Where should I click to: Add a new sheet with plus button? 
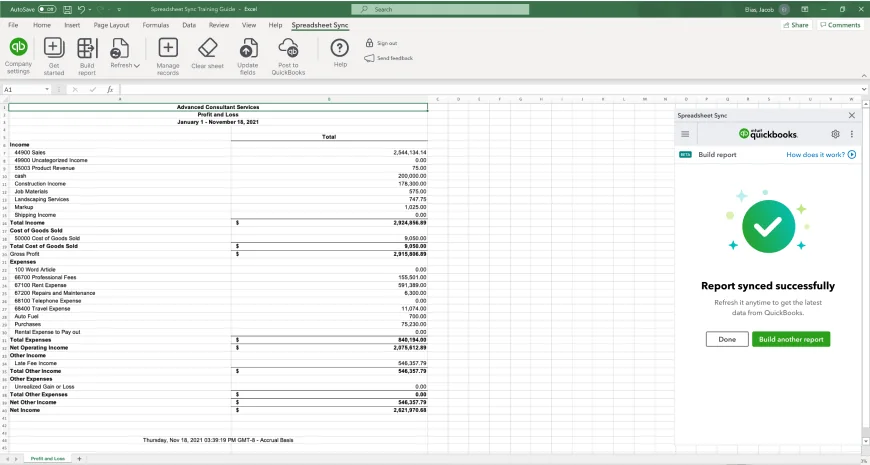79,459
